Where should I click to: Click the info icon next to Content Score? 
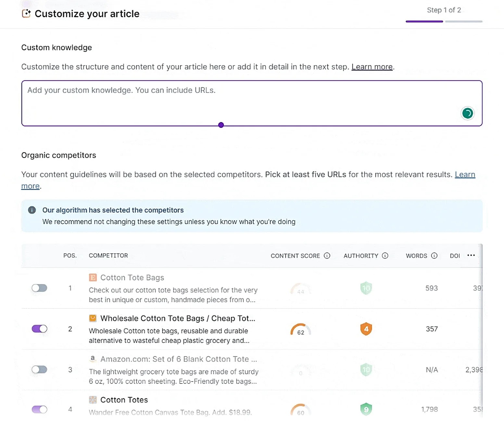327,256
